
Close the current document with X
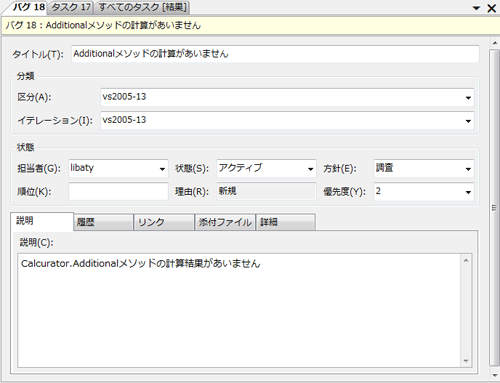pyautogui.click(x=491, y=8)
